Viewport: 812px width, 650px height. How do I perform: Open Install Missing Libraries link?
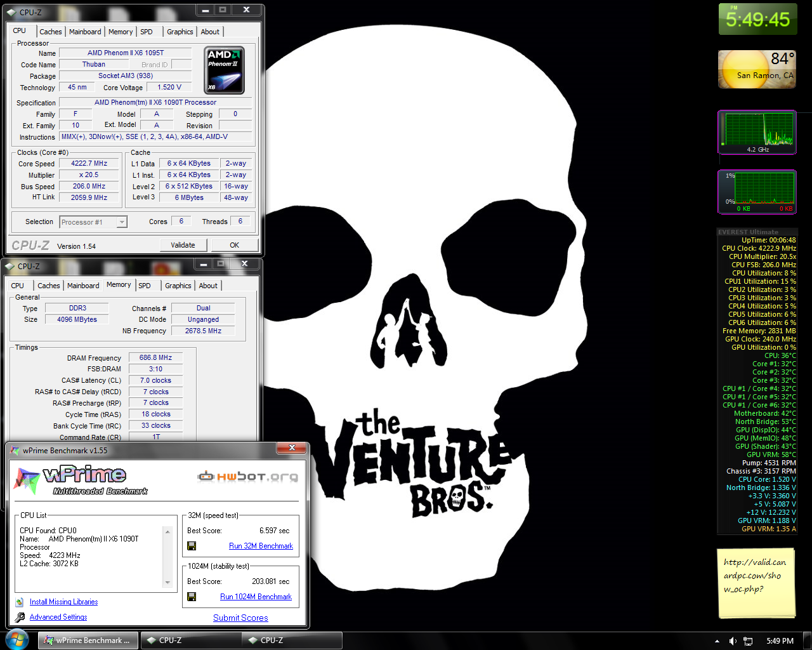[x=63, y=602]
